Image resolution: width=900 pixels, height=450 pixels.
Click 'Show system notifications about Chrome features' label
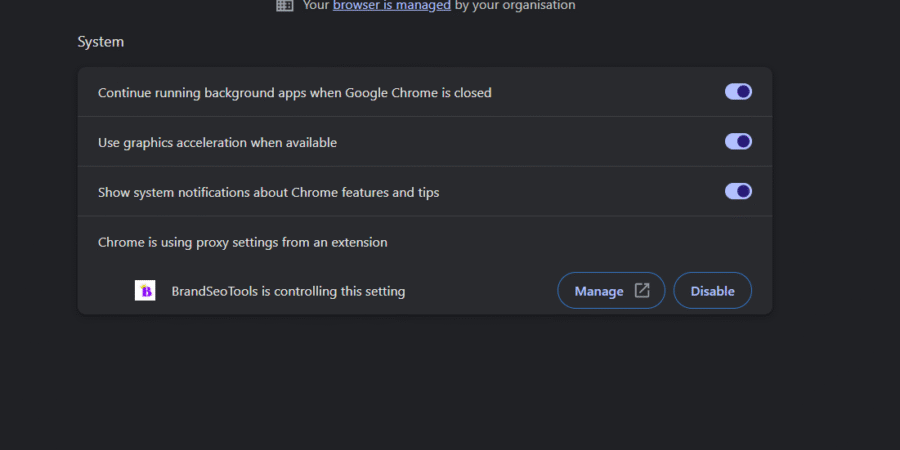click(268, 192)
